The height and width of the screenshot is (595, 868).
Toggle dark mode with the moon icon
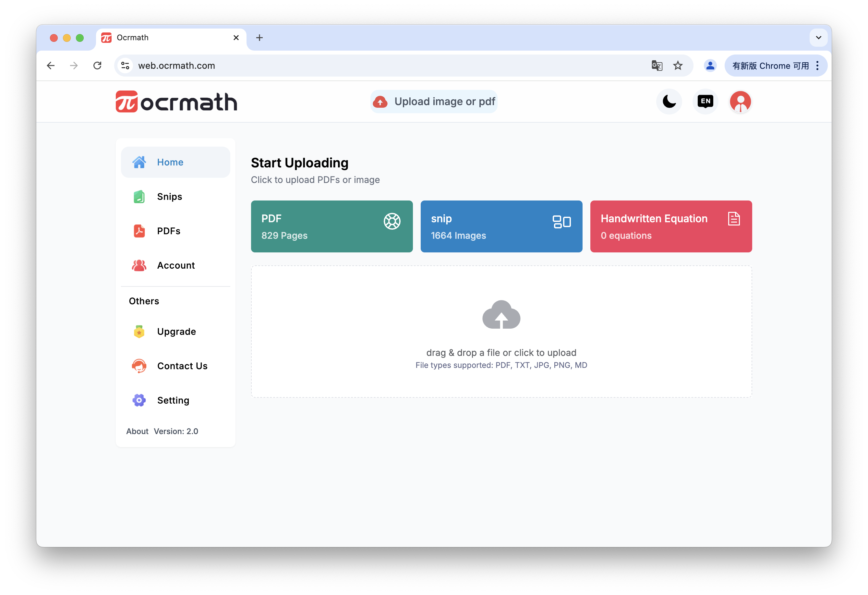tap(669, 102)
